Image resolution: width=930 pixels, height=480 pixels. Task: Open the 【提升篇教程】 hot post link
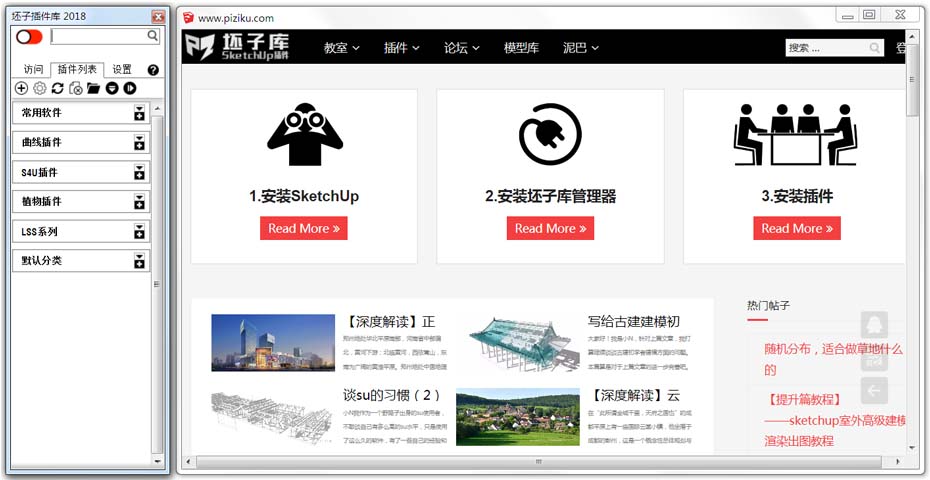(803, 400)
